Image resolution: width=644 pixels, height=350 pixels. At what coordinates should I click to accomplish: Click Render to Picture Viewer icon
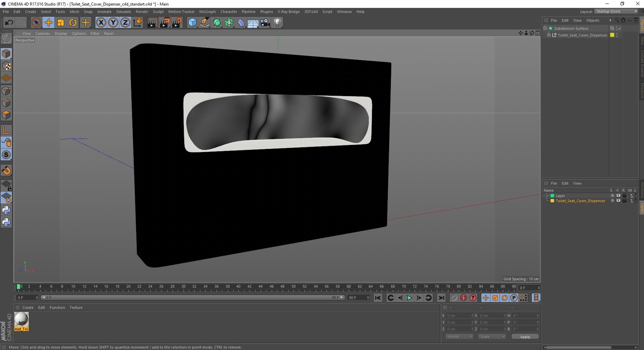tap(164, 22)
